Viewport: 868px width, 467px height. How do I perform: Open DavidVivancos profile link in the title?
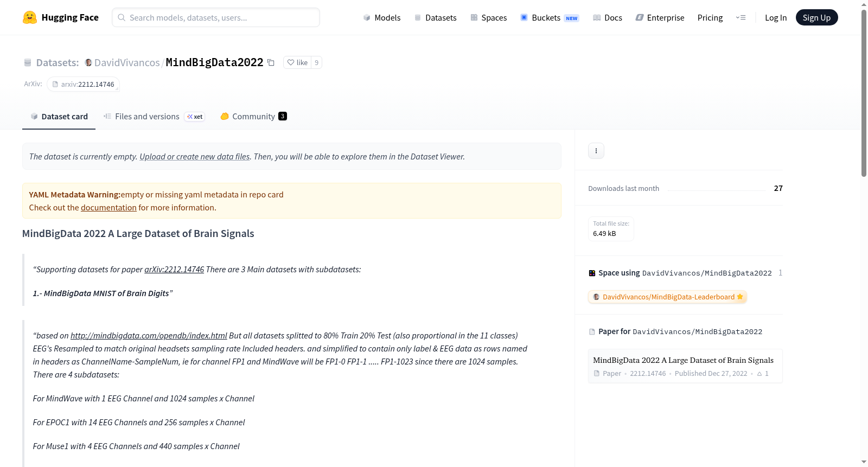click(x=127, y=62)
